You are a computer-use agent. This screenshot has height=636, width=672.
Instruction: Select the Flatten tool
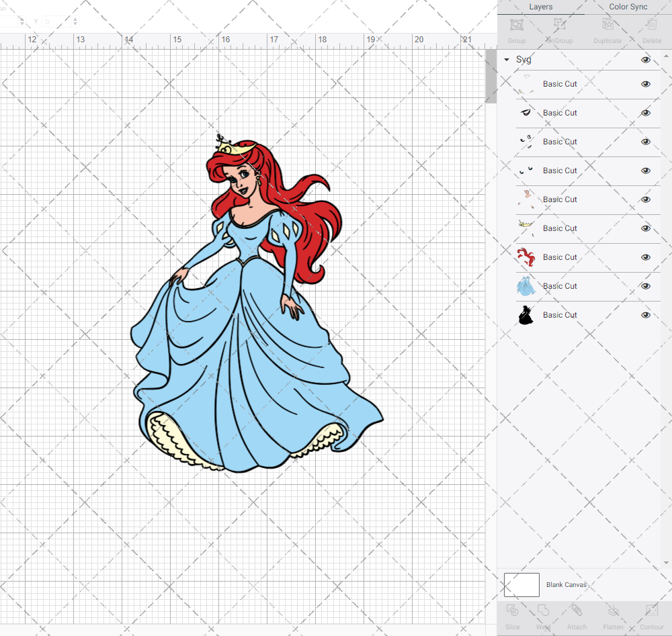click(614, 610)
